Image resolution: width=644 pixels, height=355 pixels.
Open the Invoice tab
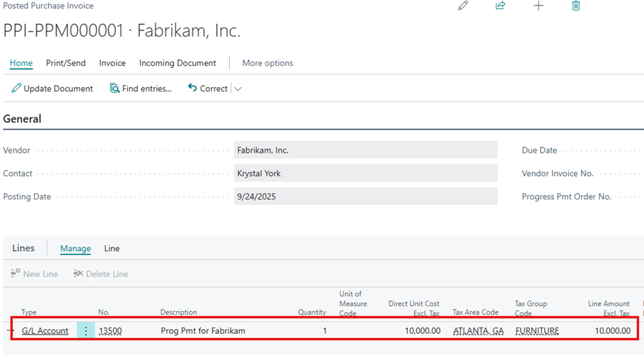pyautogui.click(x=112, y=63)
